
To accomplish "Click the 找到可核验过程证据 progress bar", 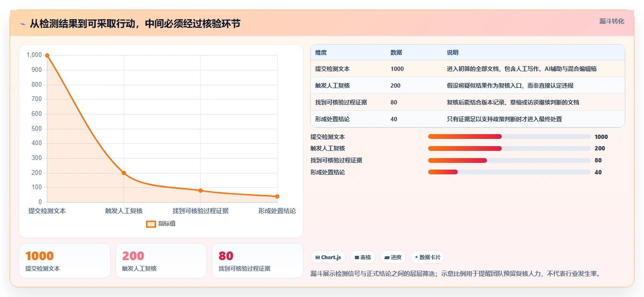I will [x=509, y=160].
